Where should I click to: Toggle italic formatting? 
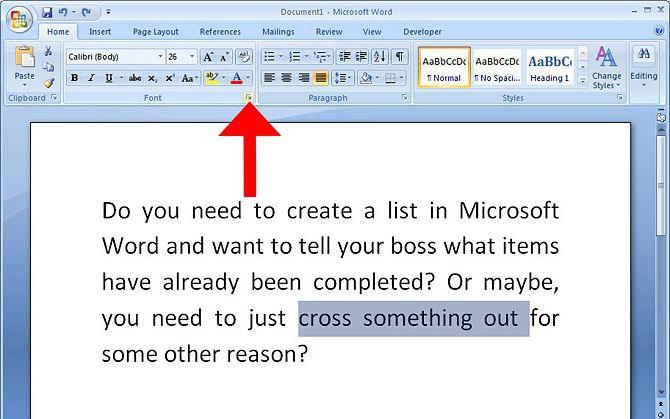click(91, 78)
